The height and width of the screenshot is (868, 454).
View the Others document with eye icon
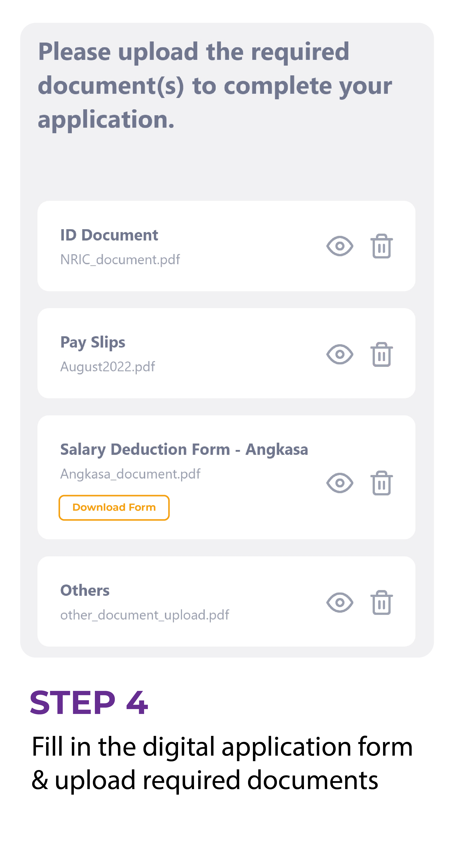[x=340, y=602]
